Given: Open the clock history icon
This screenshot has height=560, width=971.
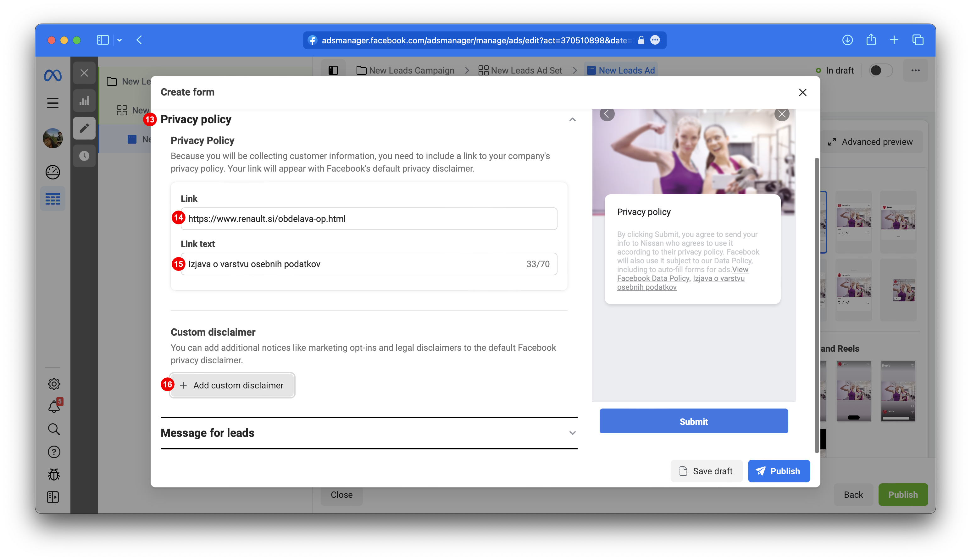Looking at the screenshot, I should pos(84,156).
